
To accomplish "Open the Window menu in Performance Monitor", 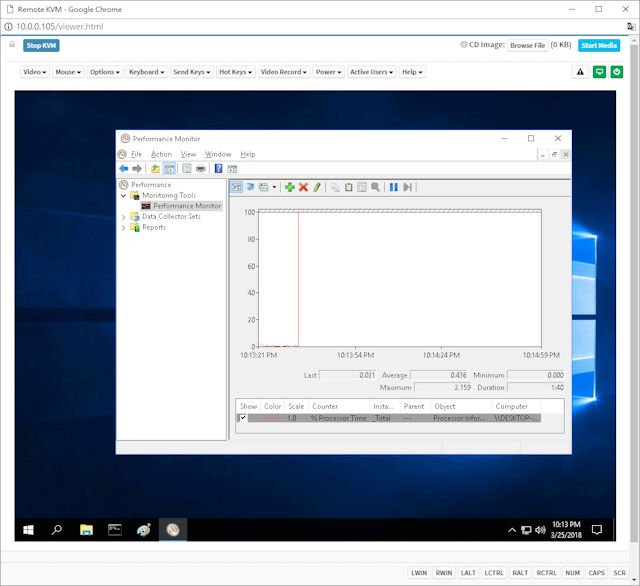I will [x=218, y=154].
